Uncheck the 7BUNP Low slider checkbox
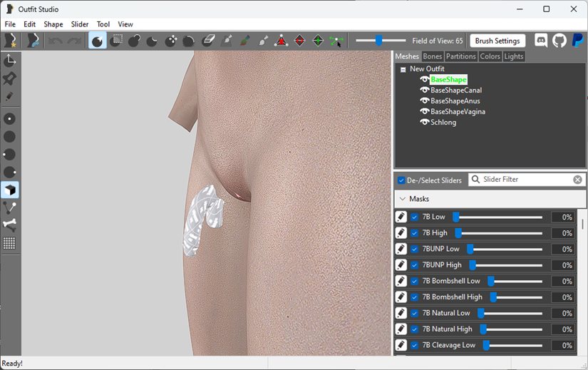 [414, 250]
